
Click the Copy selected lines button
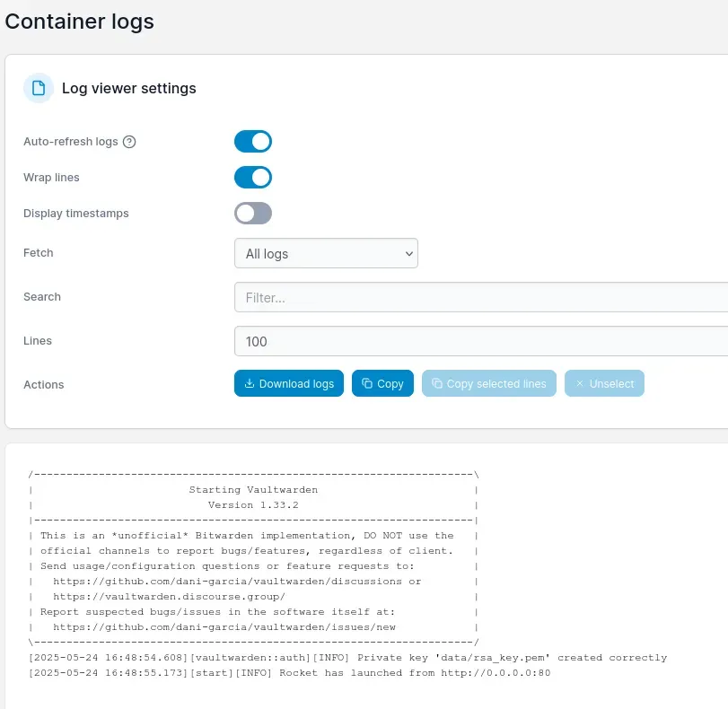click(x=489, y=383)
